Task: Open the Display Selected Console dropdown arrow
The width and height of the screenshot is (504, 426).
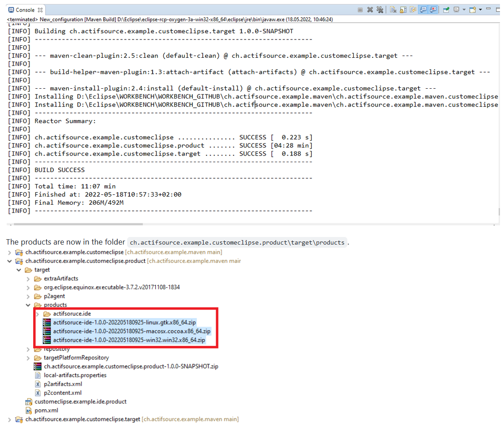Action: tap(464, 9)
